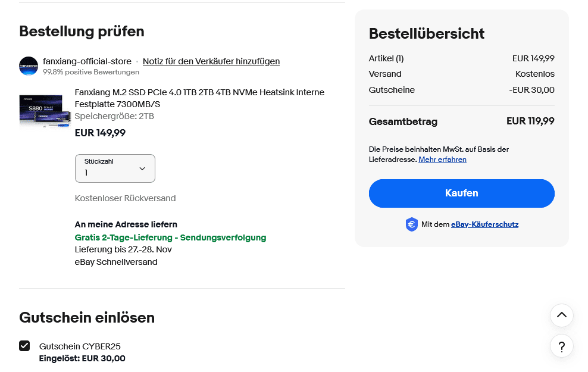Open help via the question mark button

point(561,346)
